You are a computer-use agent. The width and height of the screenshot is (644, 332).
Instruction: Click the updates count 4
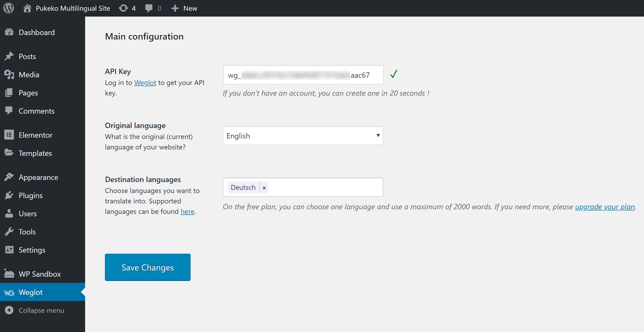coord(134,8)
